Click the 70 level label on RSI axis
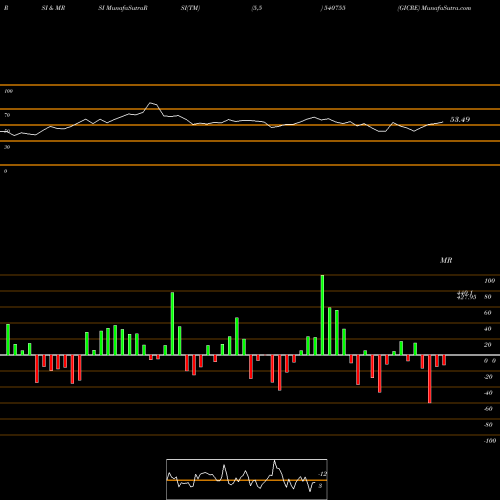Screen dimensions: 500x500 [7, 115]
